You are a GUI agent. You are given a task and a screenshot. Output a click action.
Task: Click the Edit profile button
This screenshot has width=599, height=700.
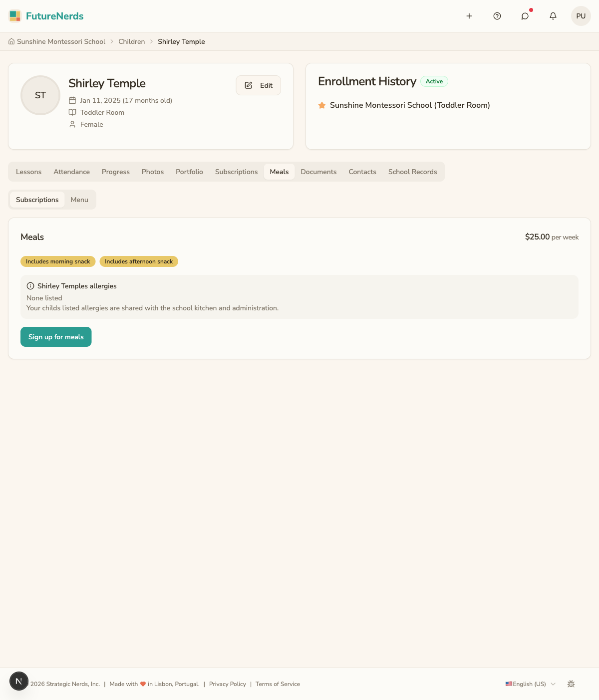click(x=259, y=85)
